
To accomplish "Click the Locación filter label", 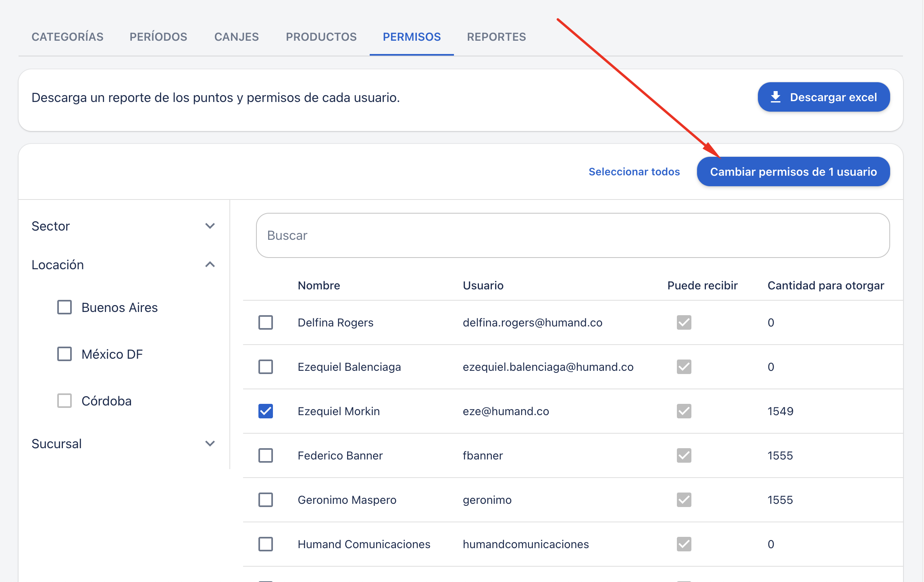I will pos(58,265).
